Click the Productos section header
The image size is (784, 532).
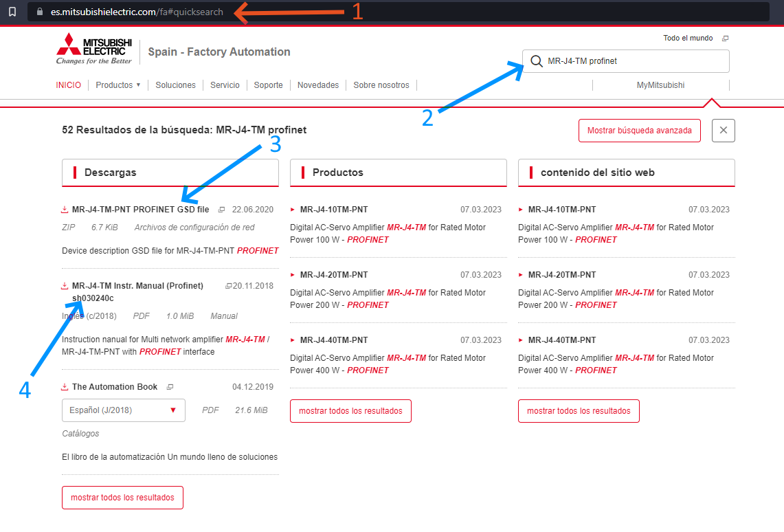(x=399, y=173)
